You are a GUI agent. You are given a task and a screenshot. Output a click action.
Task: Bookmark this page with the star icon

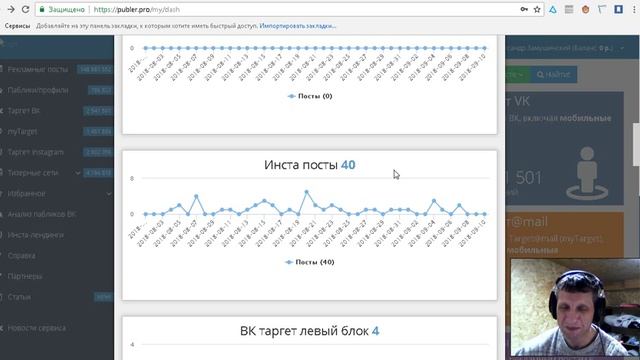pos(537,9)
